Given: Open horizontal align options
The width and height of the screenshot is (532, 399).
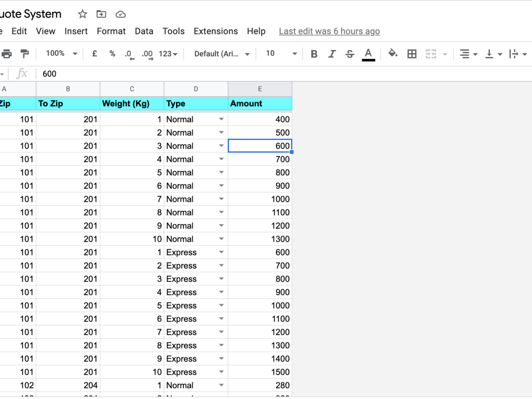Looking at the screenshot, I should pyautogui.click(x=468, y=54).
